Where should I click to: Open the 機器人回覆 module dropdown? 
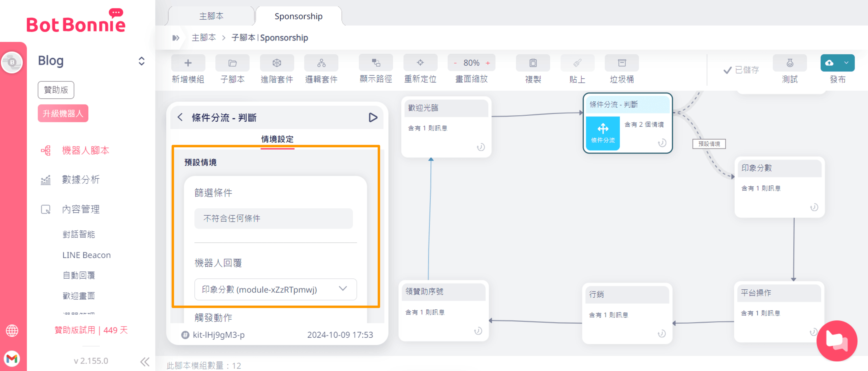click(x=275, y=289)
